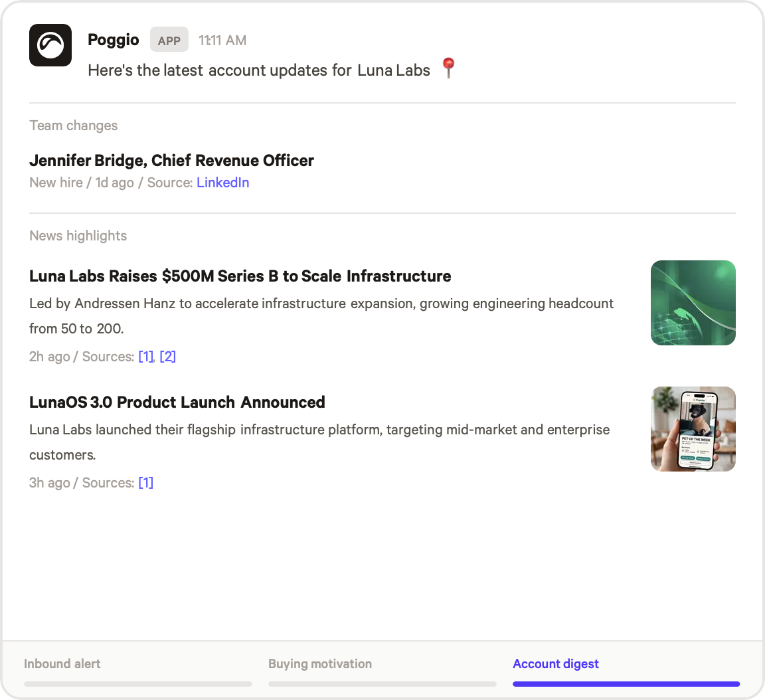Image resolution: width=765 pixels, height=700 pixels.
Task: Open the phone app news thumbnail
Action: tap(693, 429)
